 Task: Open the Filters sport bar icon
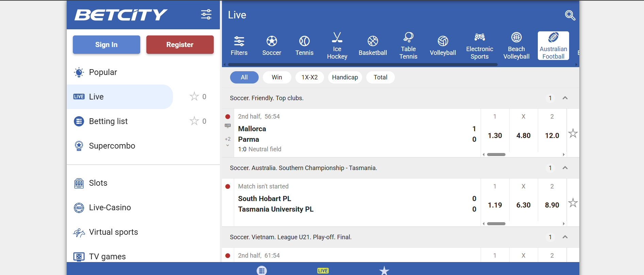pyautogui.click(x=239, y=46)
